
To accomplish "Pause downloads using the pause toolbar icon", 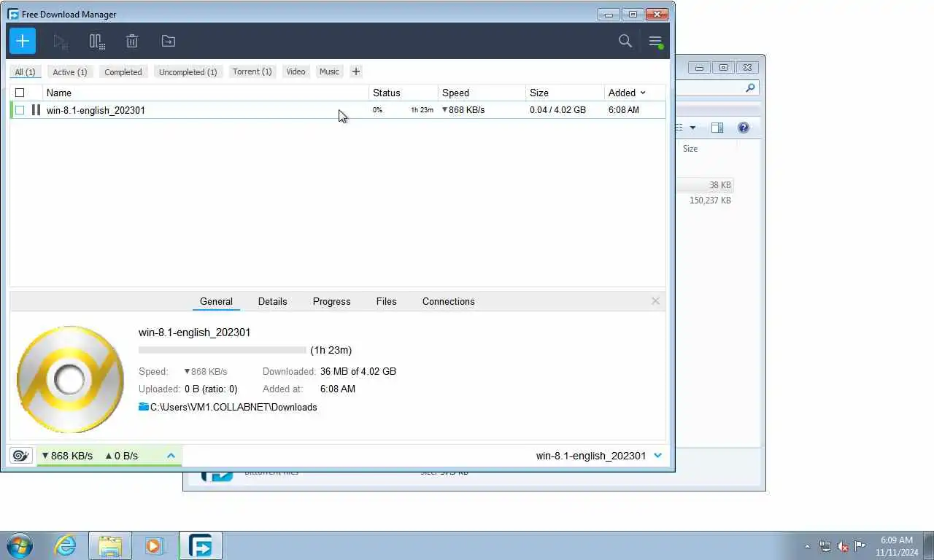I will 97,42.
